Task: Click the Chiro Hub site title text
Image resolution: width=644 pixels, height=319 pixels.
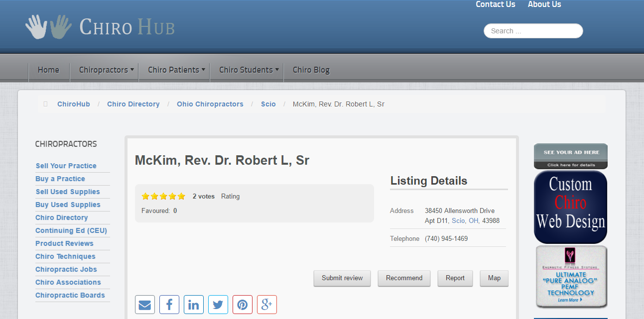Action: 127,27
